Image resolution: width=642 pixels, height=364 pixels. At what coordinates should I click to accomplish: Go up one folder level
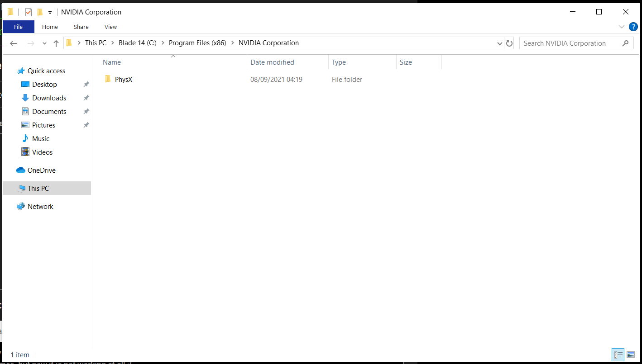pos(56,43)
